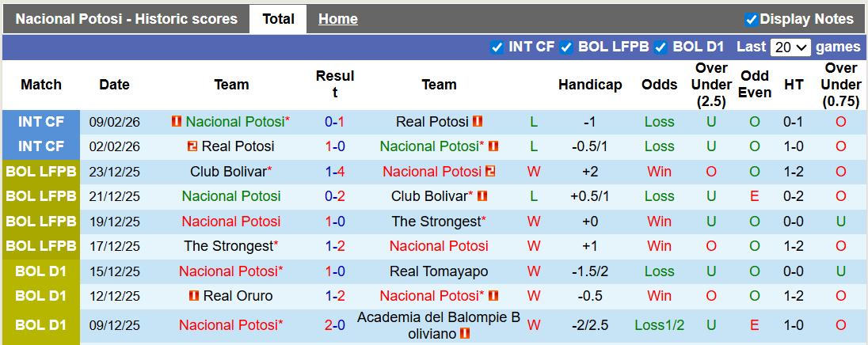Click red card icon under Academia del Balompie Boliviano
This screenshot has height=345, width=868.
tap(465, 333)
